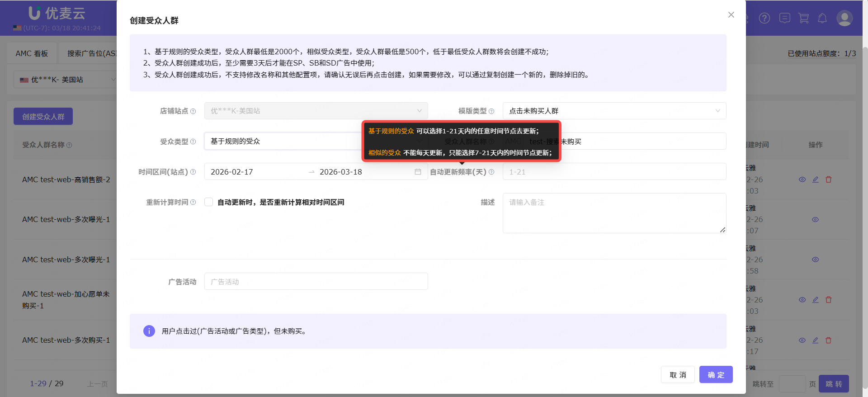This screenshot has height=397, width=868.
Task: View first AMC test-web-多次曝光-1 row eye icon
Action: [x=816, y=220]
